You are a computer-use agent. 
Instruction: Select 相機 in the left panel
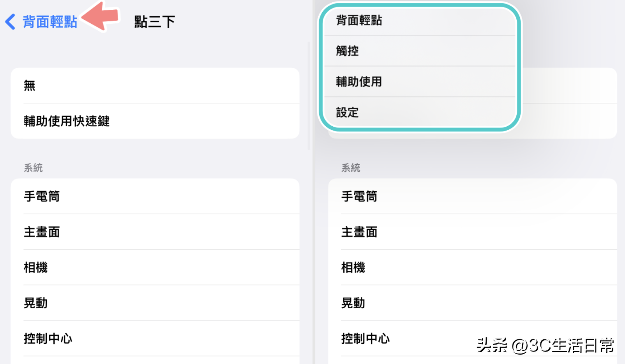[x=155, y=267]
